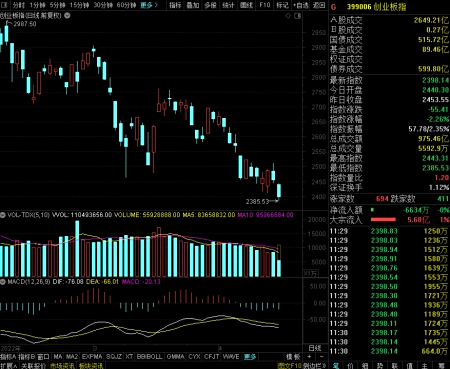The image size is (450, 369).
Task: Click the panel layout icon at top-left
Action: tap(4, 5)
